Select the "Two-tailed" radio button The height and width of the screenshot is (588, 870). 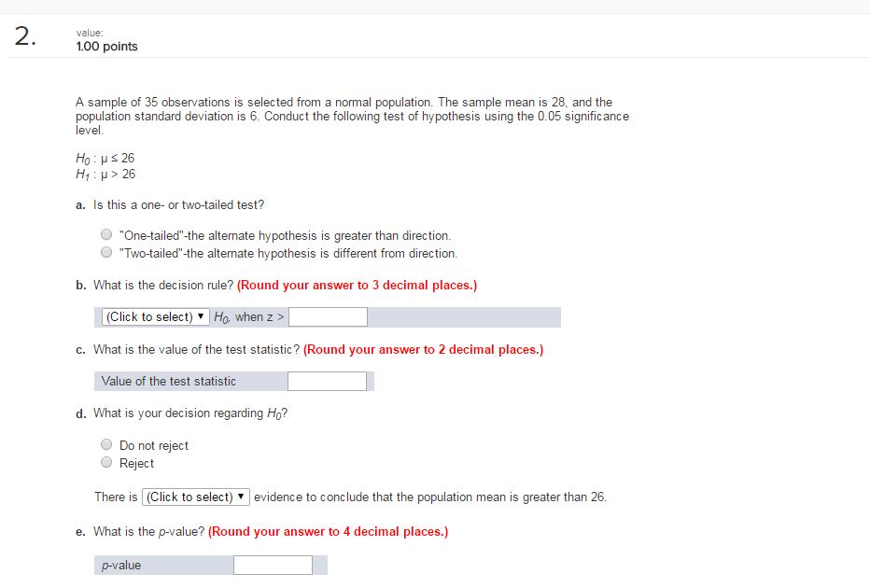tap(106, 252)
